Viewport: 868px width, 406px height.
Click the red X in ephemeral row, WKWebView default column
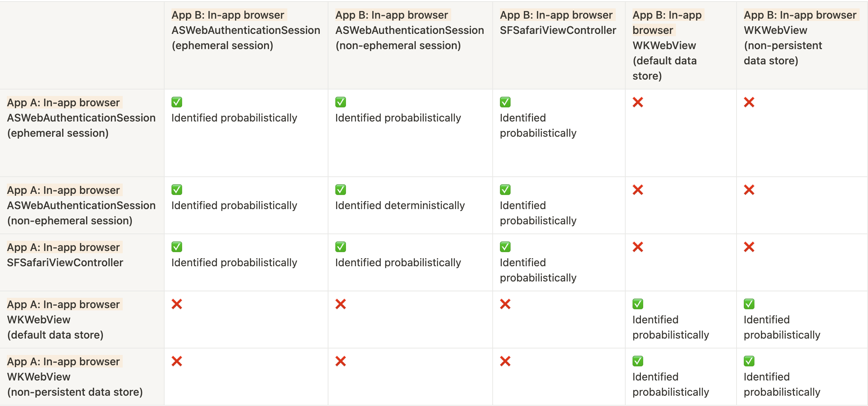point(638,102)
